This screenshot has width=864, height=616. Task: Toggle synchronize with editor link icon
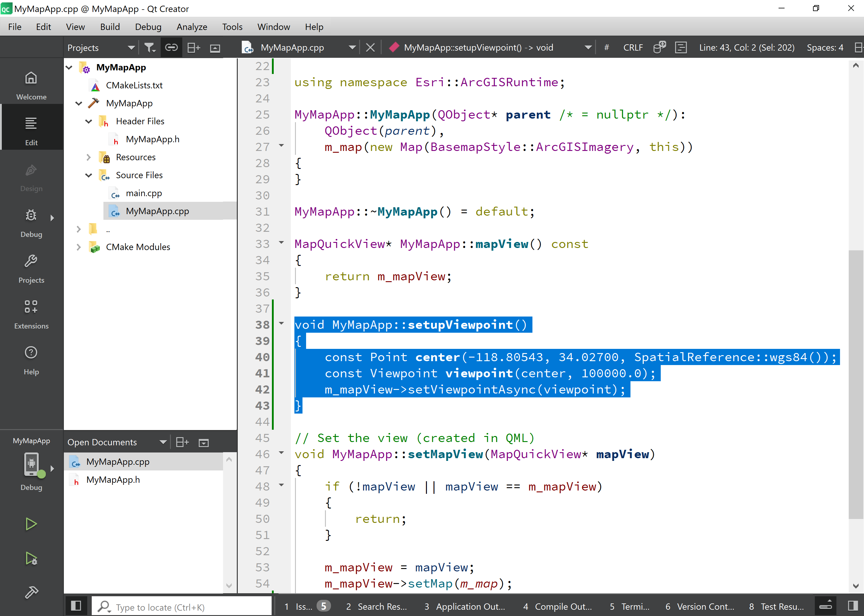pyautogui.click(x=171, y=48)
